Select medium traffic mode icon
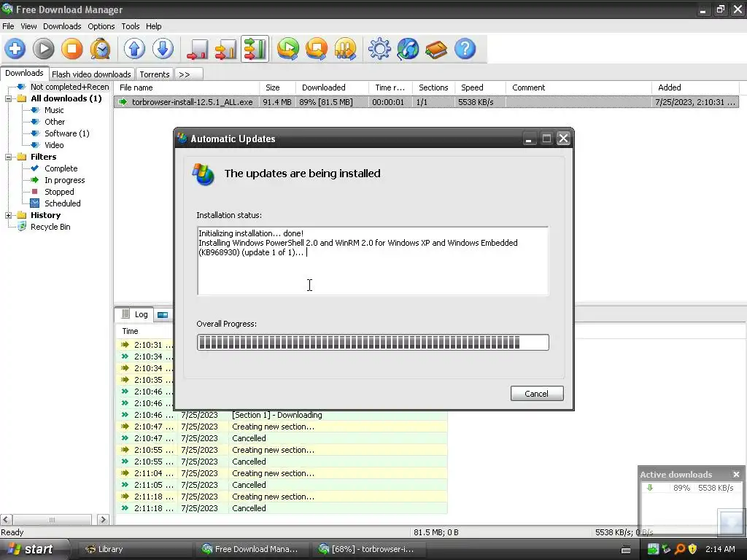 [226, 49]
